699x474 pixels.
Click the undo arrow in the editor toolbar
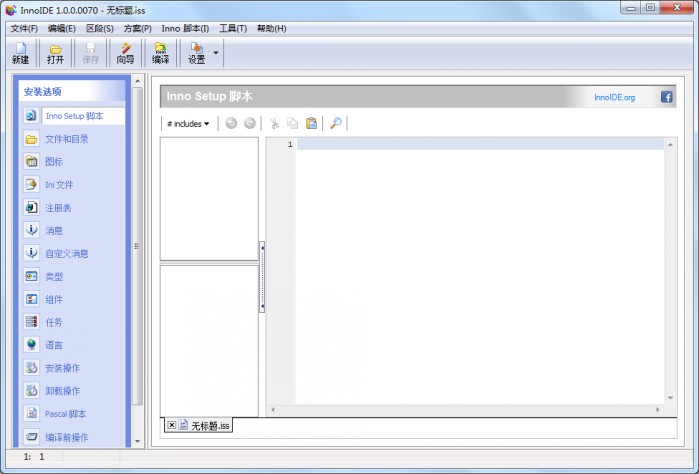tap(231, 123)
